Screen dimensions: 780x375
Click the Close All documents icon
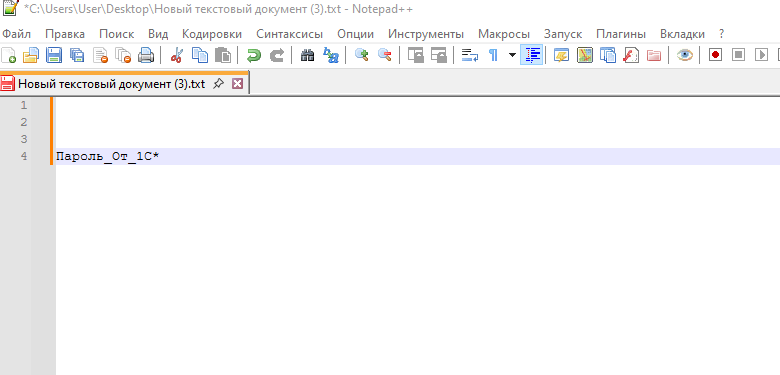click(x=123, y=55)
